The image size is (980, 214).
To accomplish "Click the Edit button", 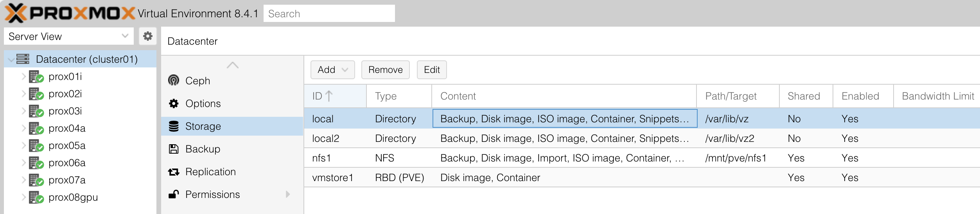I will [x=432, y=70].
